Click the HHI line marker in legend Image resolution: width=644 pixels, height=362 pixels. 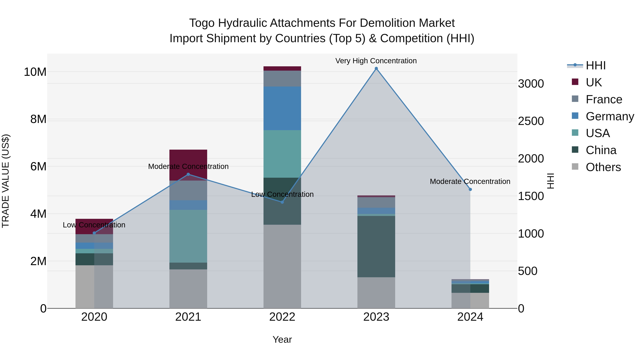(x=575, y=65)
